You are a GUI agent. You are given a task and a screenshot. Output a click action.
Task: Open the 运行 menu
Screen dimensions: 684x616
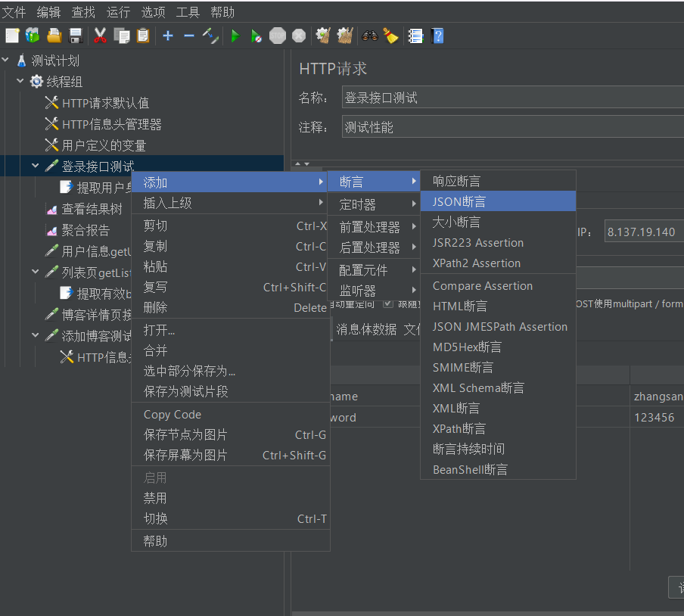(118, 12)
